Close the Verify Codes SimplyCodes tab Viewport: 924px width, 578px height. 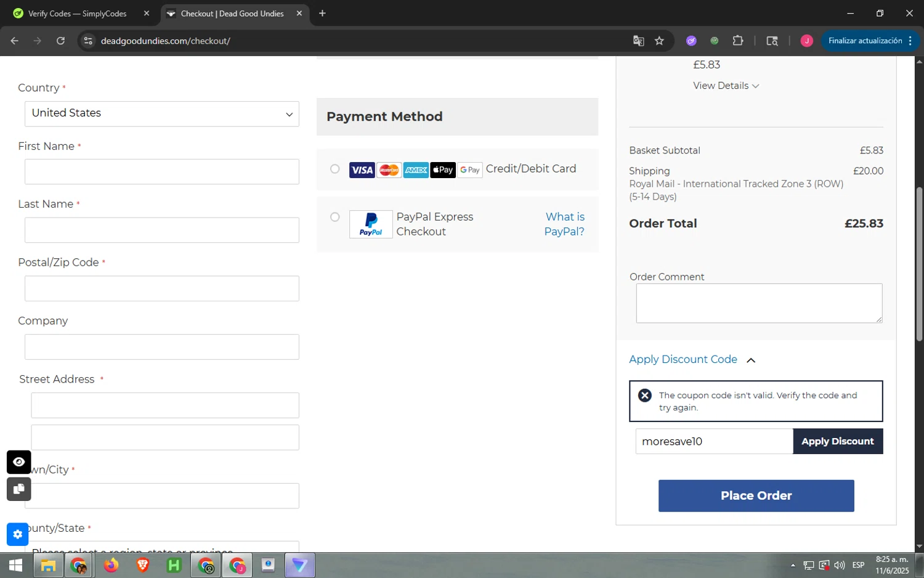point(146,13)
